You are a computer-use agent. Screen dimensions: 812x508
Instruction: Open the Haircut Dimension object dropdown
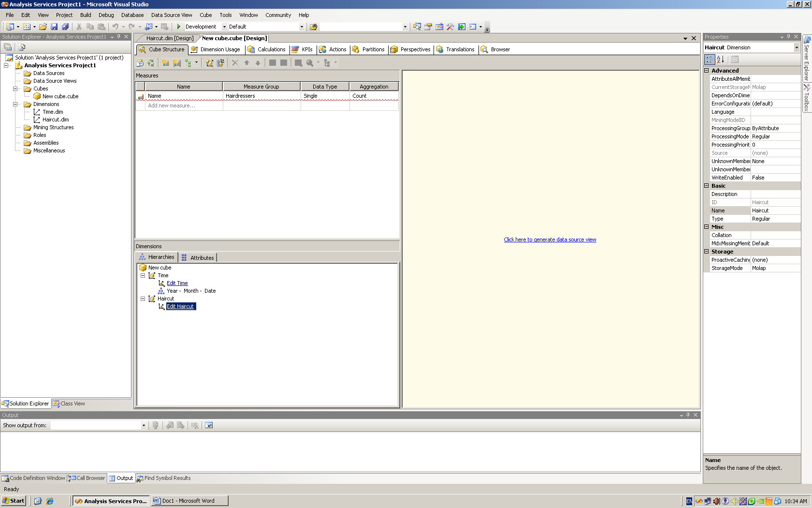(x=797, y=47)
